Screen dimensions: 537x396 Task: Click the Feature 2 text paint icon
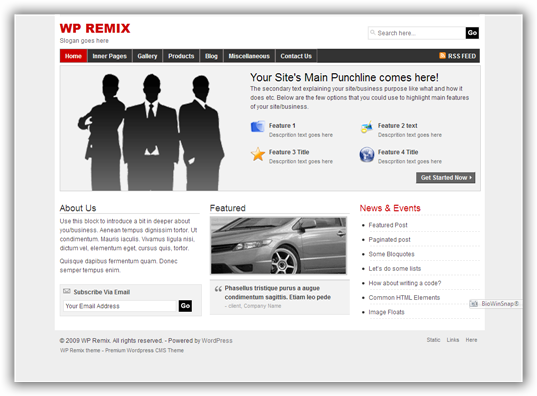(366, 127)
